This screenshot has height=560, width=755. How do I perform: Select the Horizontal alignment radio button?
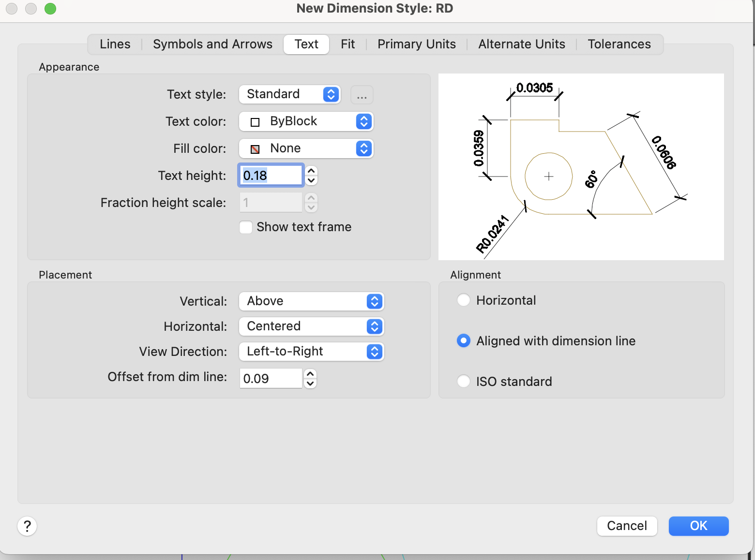(464, 300)
